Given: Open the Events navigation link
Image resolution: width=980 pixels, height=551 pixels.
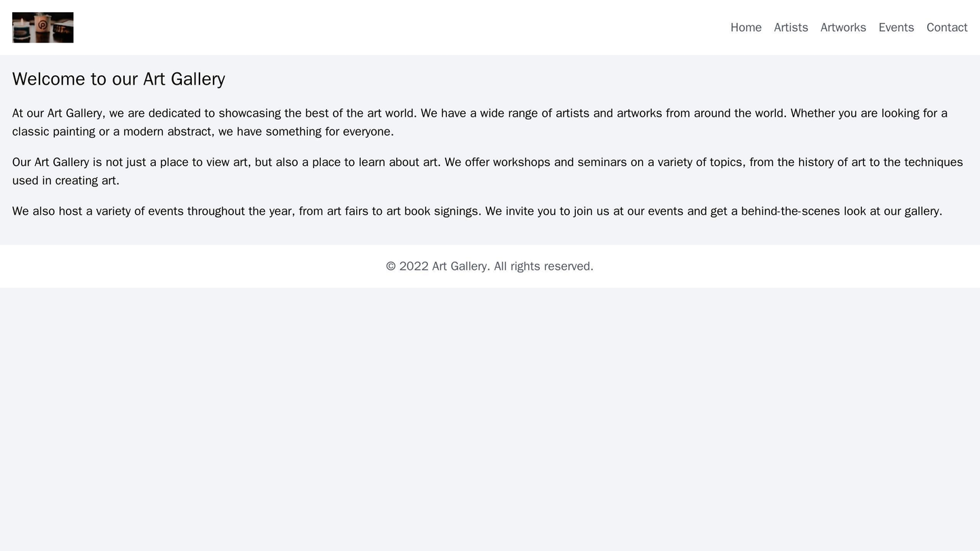Looking at the screenshot, I should (896, 28).
